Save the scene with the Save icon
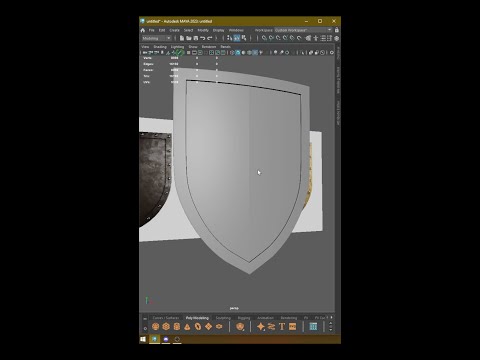 (196, 38)
